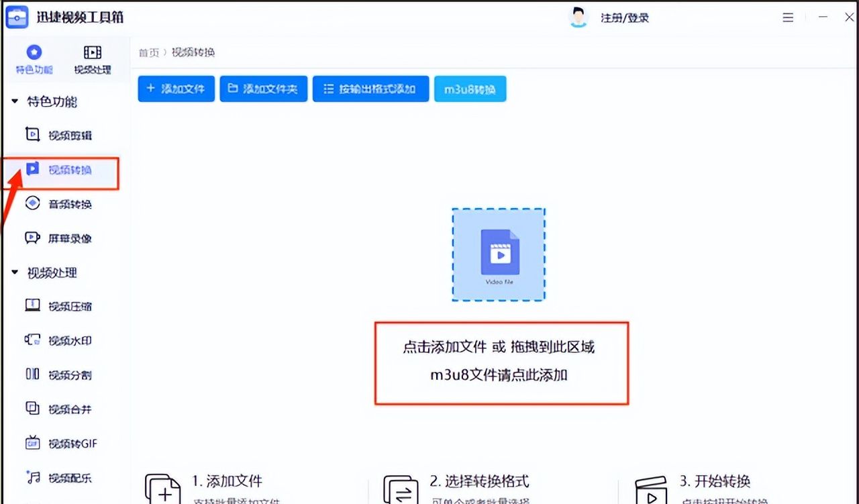Switch to the 特色功能 tab at the top

(x=34, y=60)
